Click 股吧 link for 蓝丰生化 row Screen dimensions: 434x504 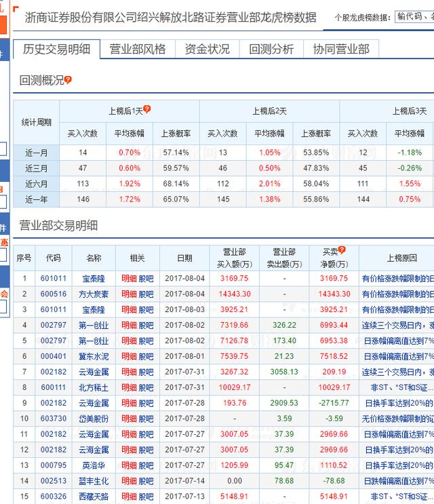click(x=146, y=481)
